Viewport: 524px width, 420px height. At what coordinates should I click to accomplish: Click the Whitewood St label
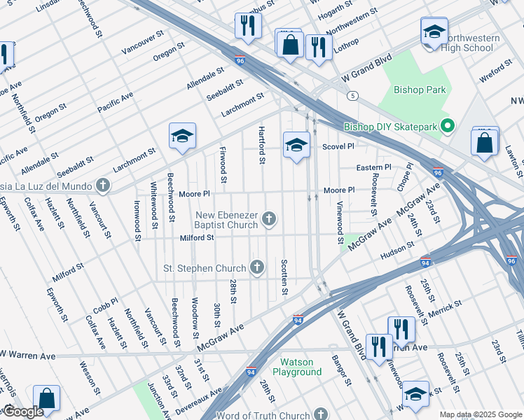[x=153, y=205]
